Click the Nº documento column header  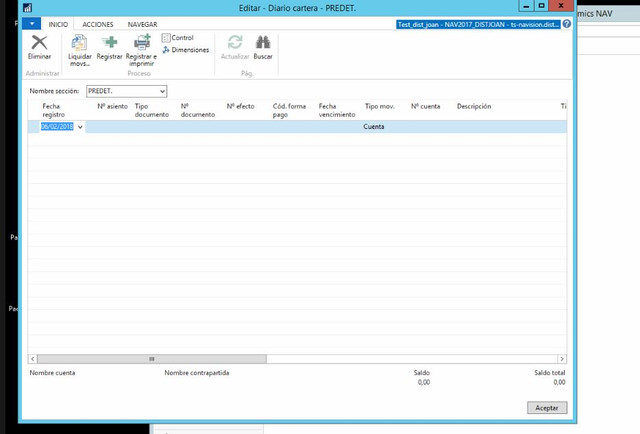pyautogui.click(x=198, y=110)
